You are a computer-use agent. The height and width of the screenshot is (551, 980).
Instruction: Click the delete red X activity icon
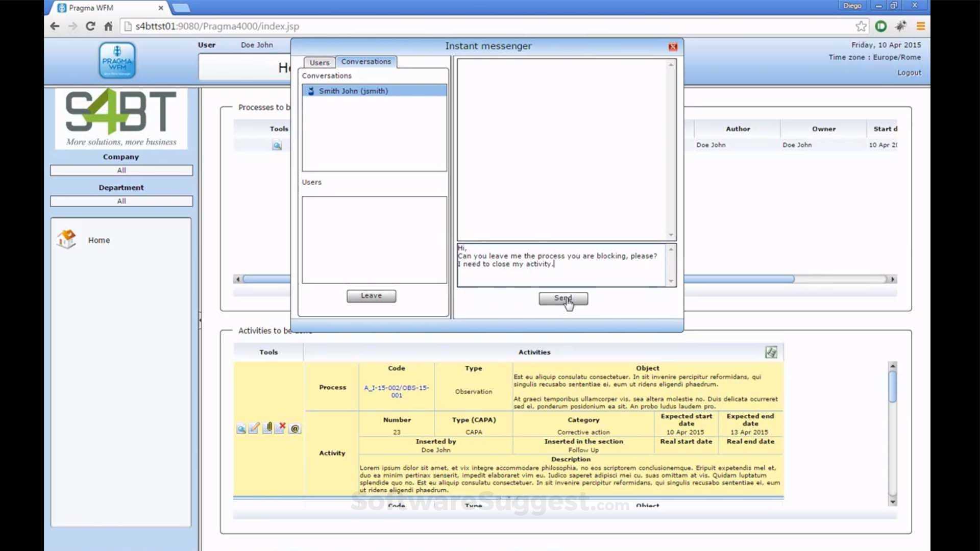[x=280, y=428]
